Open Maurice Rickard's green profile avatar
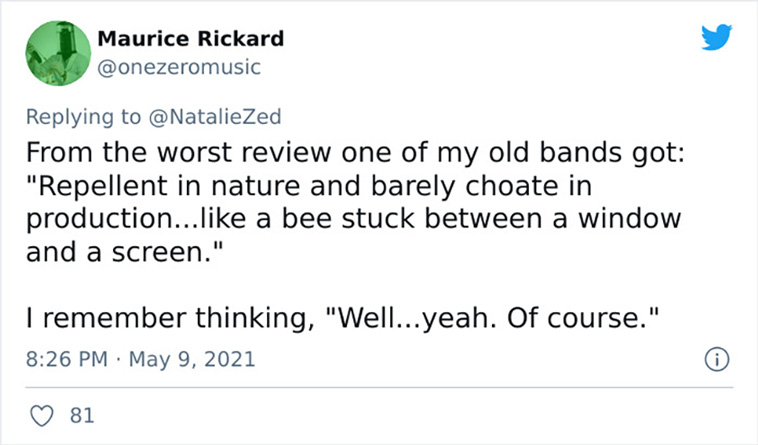 pos(58,53)
